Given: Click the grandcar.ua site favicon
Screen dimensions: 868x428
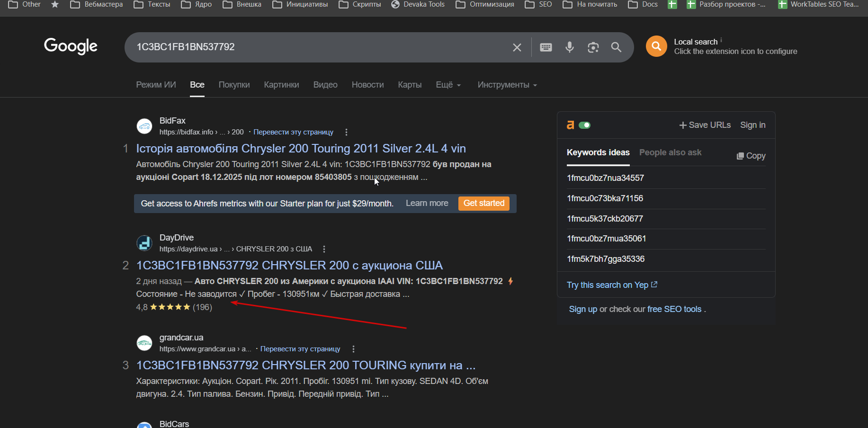Looking at the screenshot, I should pyautogui.click(x=144, y=343).
